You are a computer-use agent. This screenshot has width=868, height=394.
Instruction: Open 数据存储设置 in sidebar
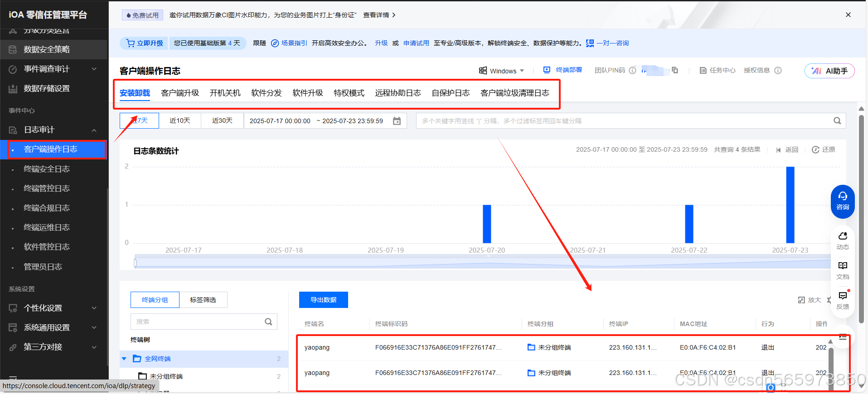53,88
